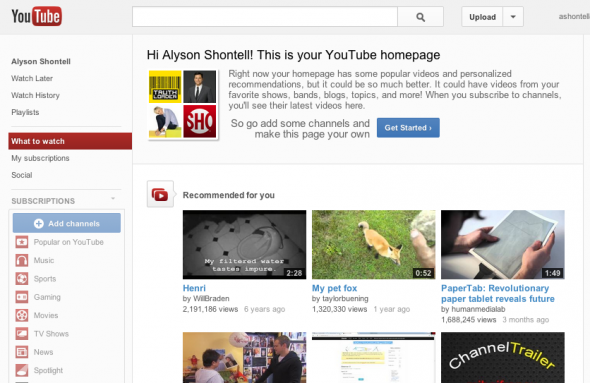Click the magnifying glass search button

point(420,17)
